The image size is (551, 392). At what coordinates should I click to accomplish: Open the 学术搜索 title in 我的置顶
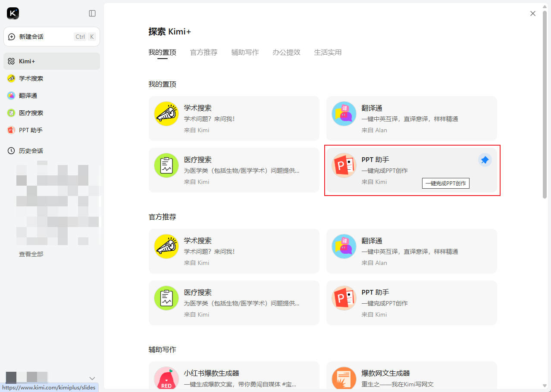point(198,108)
